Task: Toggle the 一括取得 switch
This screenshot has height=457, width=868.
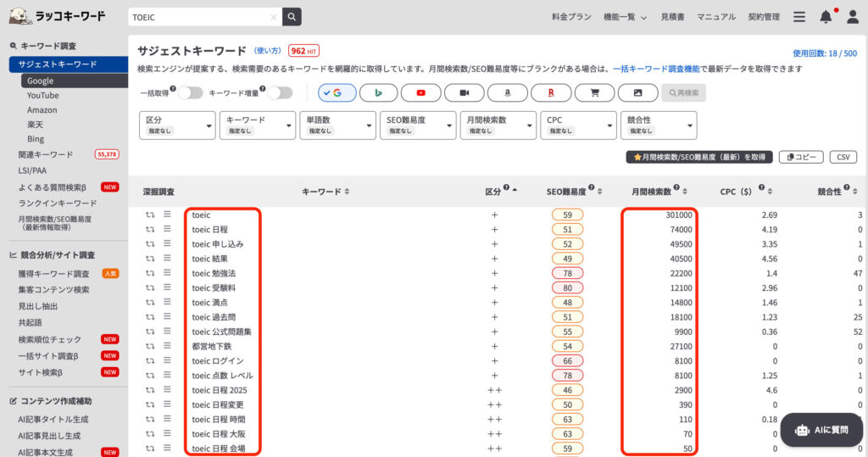Action: (x=190, y=92)
